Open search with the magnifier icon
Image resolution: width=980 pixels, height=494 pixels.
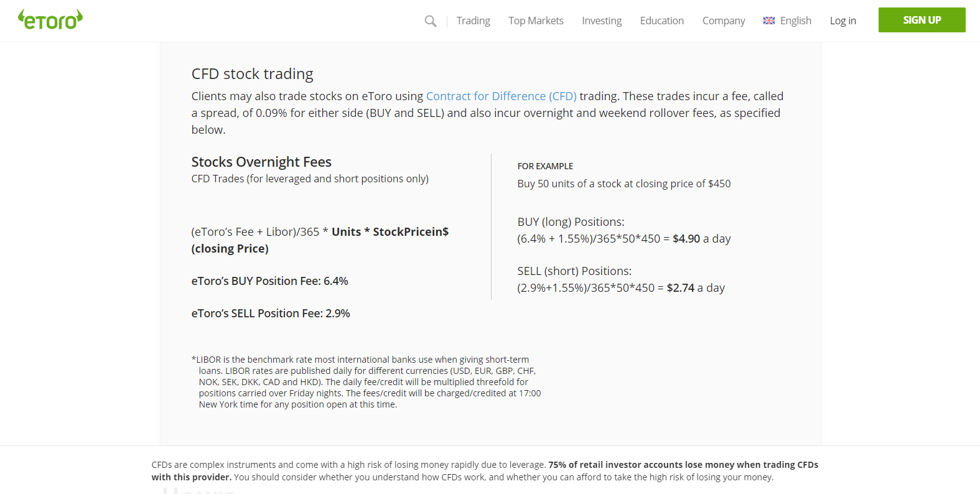click(430, 21)
